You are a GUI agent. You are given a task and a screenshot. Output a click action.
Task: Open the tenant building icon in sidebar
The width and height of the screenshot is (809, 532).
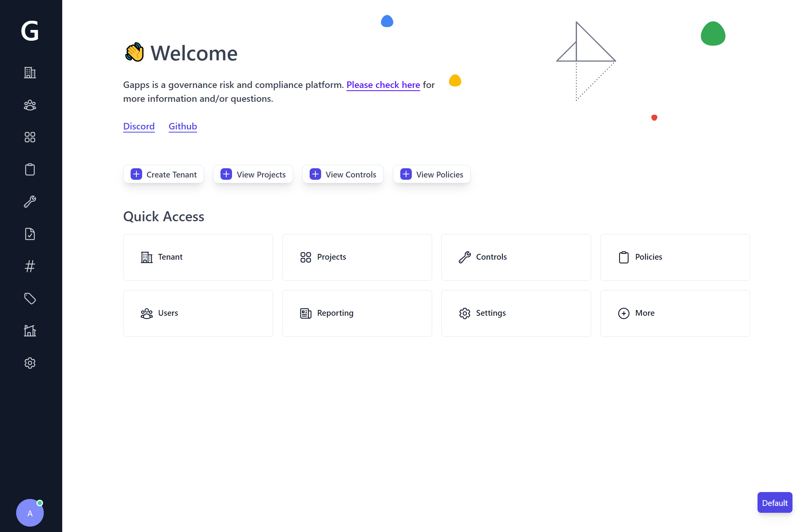pyautogui.click(x=30, y=73)
